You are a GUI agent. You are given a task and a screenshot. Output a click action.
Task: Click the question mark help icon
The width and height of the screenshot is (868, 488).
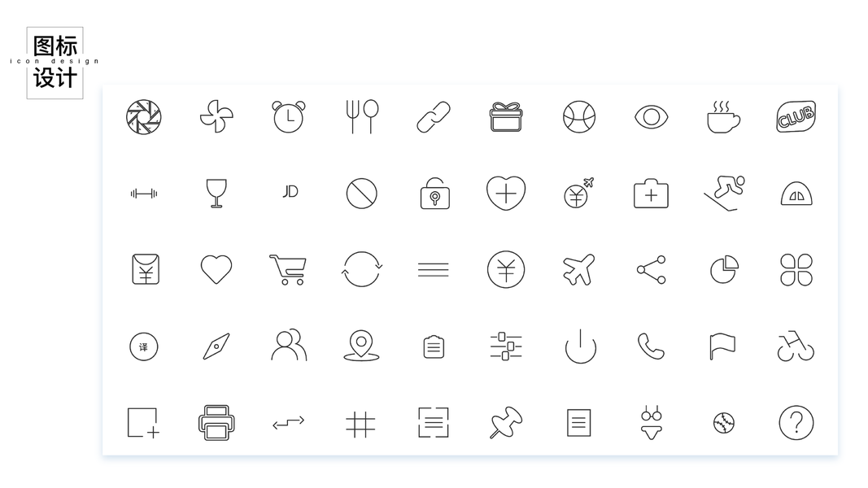[796, 423]
